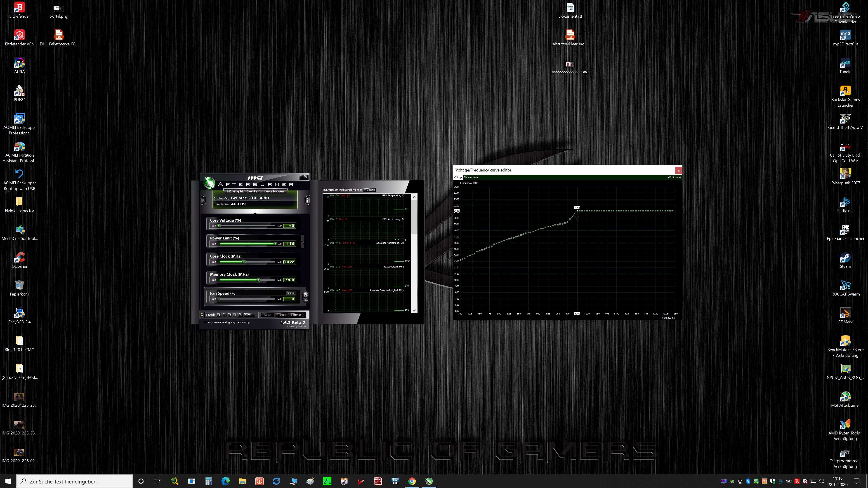
Task: Toggle Apply overclocking at system startup
Action: (205, 322)
